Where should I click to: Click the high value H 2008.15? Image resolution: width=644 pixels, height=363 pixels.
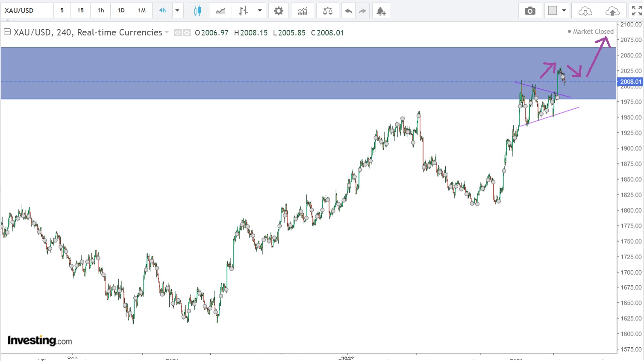[x=251, y=32]
